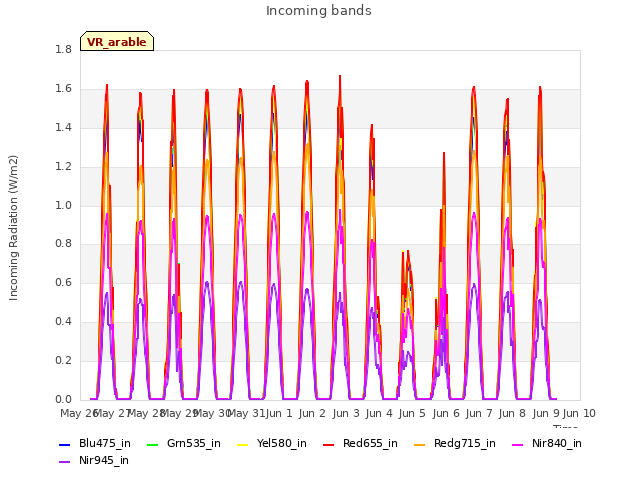Image resolution: width=640 pixels, height=480 pixels.
Task: Click the 0.2 y-axis tick label
Action: tap(63, 360)
